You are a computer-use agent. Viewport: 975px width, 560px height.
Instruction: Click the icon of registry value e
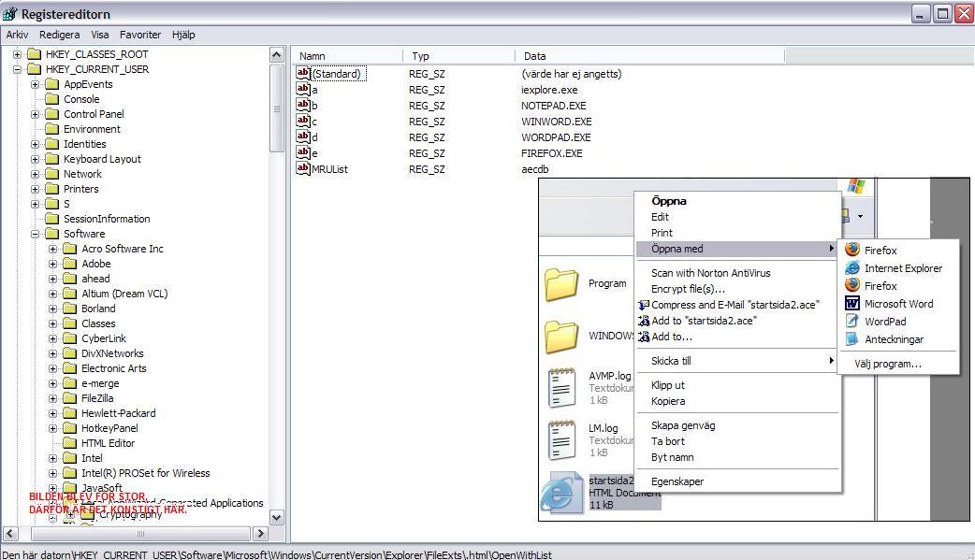[303, 152]
